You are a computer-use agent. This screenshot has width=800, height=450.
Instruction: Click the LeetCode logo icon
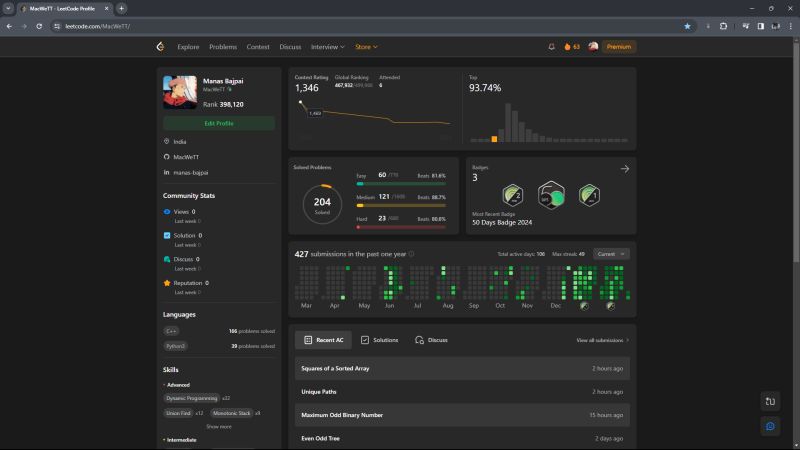point(160,46)
